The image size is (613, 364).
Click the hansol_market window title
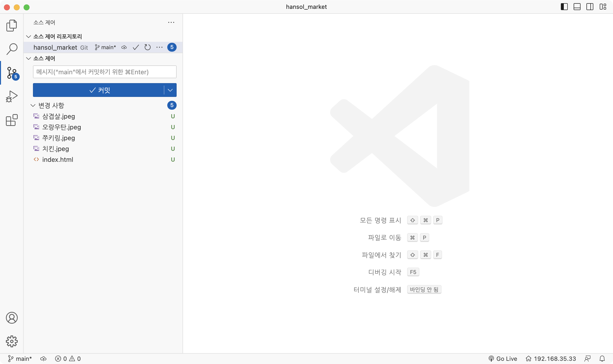(x=306, y=7)
